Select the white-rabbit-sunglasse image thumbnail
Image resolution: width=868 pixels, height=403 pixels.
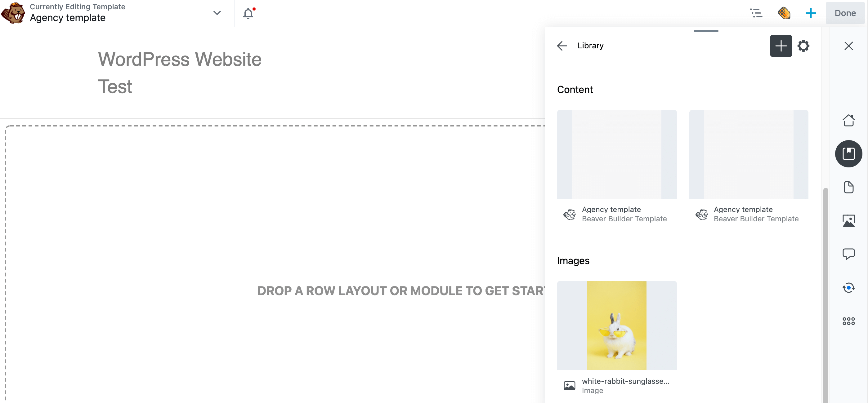(617, 325)
